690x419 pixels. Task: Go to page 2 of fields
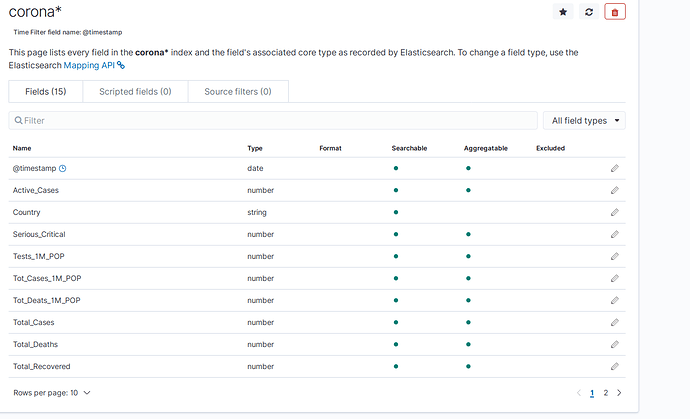click(x=606, y=394)
